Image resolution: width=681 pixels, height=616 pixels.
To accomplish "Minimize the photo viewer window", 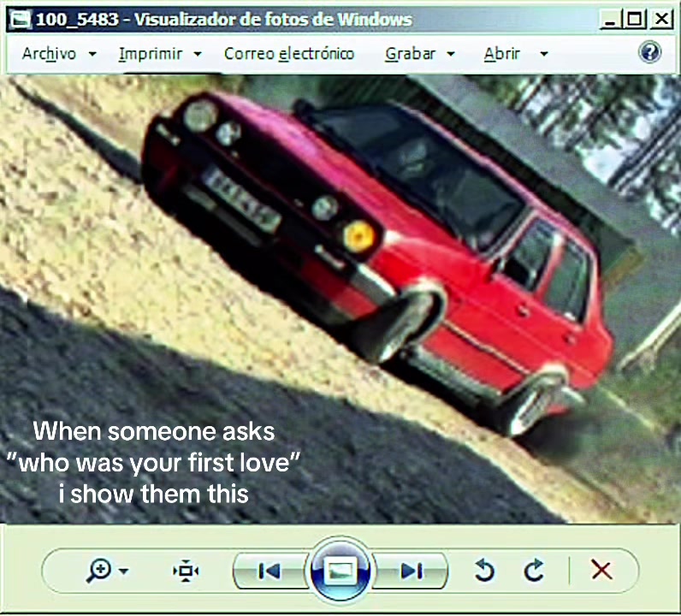I will 610,20.
